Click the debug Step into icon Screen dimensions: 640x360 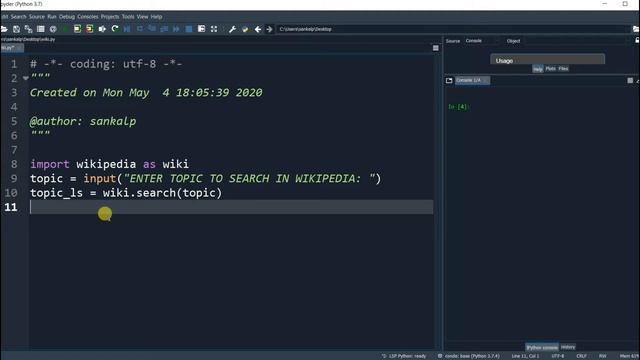click(x=152, y=29)
